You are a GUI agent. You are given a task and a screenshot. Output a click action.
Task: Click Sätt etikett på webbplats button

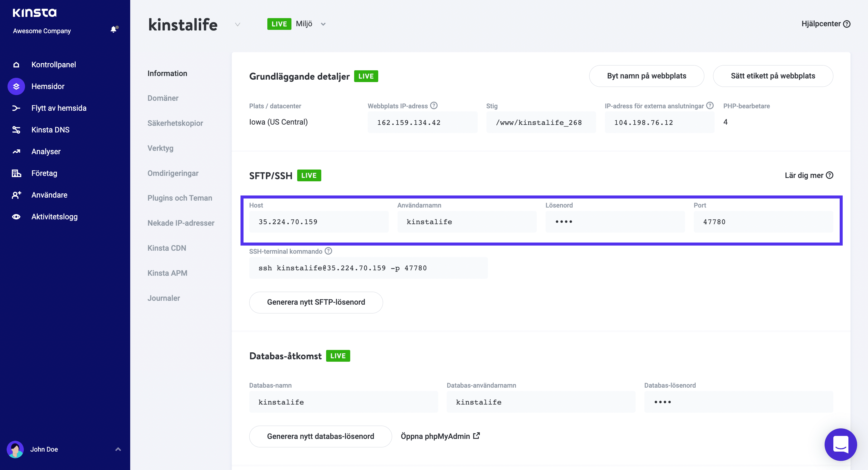(x=773, y=76)
